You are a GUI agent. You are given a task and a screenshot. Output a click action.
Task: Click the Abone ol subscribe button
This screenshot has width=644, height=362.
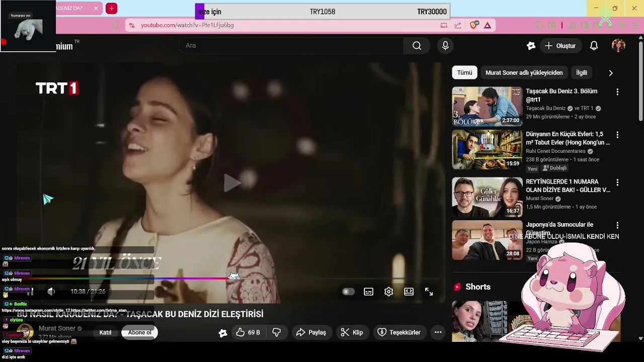139,332
